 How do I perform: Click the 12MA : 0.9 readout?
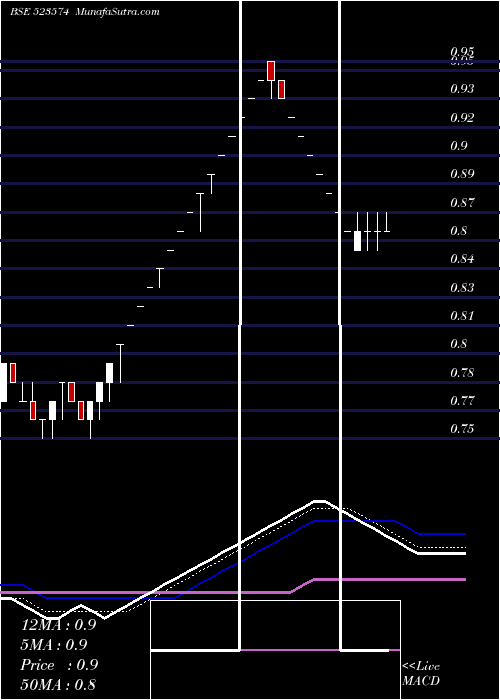[58, 625]
